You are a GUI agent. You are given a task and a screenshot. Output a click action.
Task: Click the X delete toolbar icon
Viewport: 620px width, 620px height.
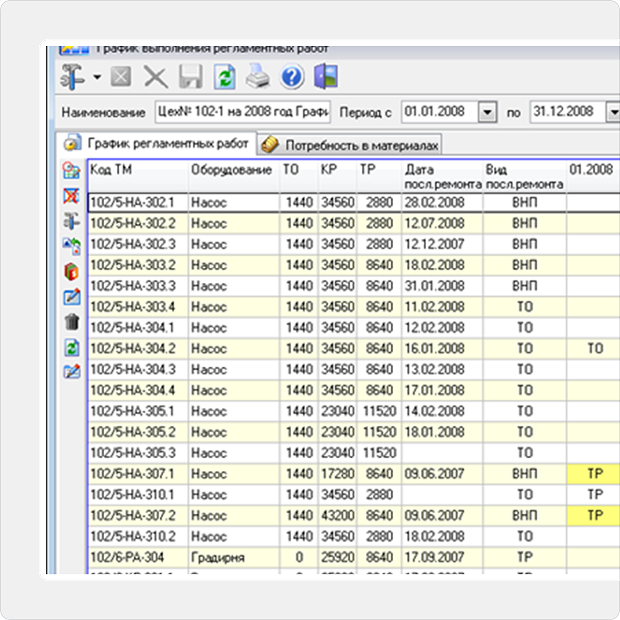[x=156, y=77]
